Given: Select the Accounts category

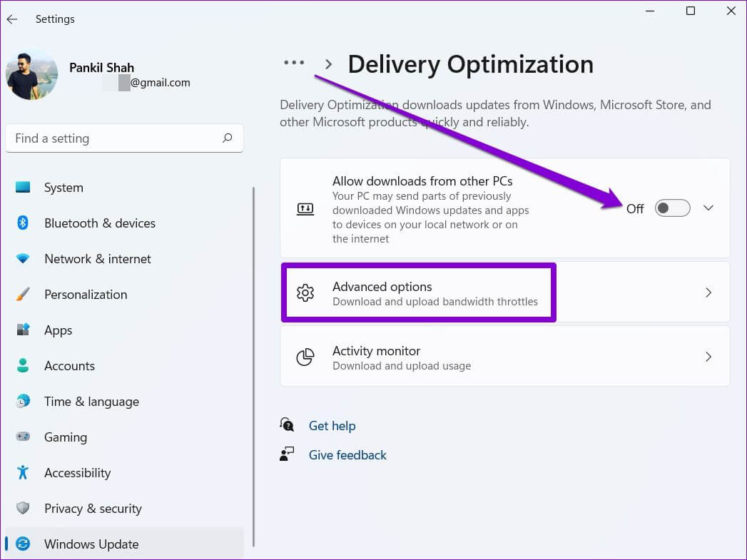Looking at the screenshot, I should tap(124, 366).
